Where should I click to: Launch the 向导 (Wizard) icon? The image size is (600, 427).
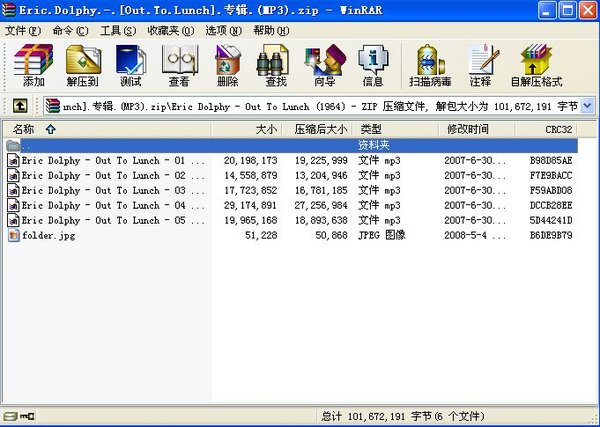[x=325, y=65]
